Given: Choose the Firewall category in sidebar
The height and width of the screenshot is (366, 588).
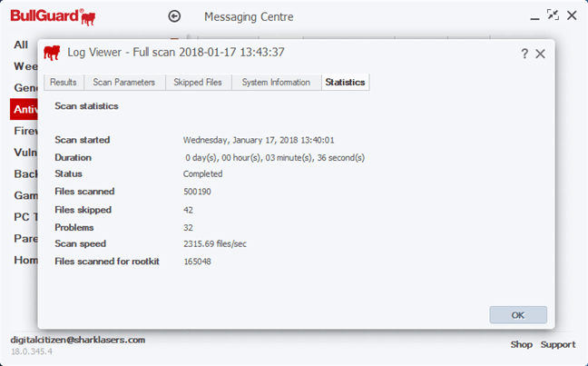Looking at the screenshot, I should pyautogui.click(x=24, y=131).
